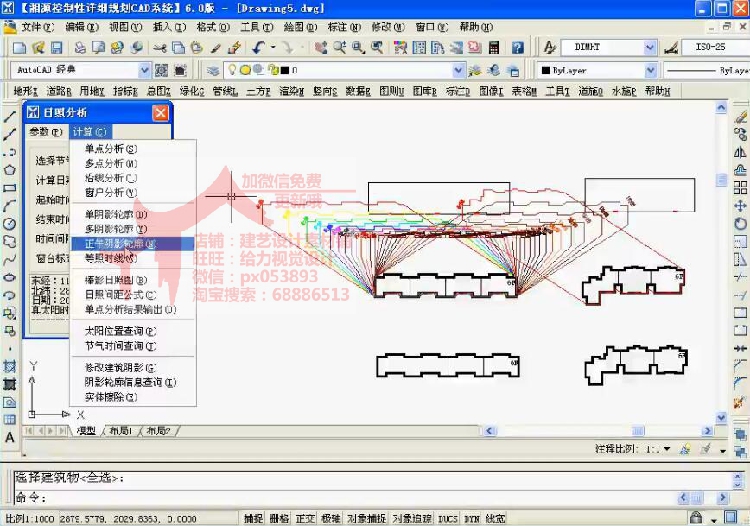
Task: Select the Move modify tool
Action: pyautogui.click(x=740, y=206)
